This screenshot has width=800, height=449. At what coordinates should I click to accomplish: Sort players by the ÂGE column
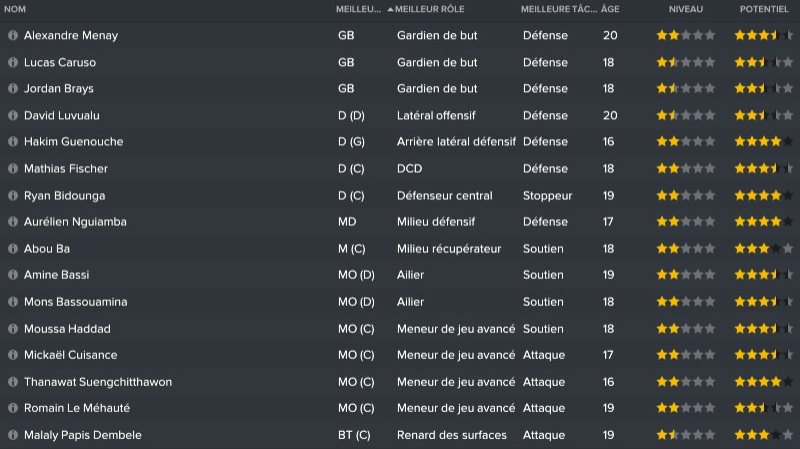point(609,9)
